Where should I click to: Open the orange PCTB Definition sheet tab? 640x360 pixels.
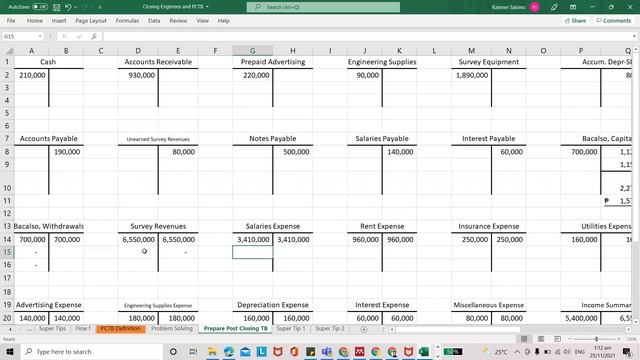tap(120, 328)
